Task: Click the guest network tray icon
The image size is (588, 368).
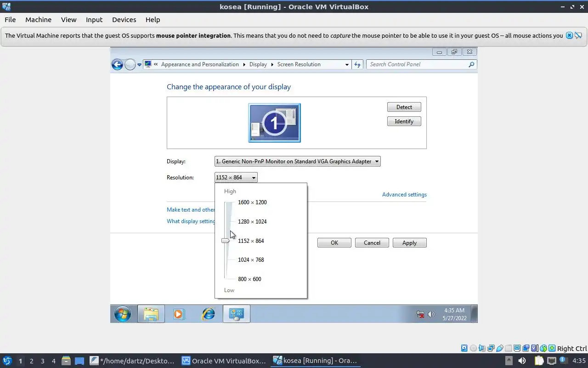Action: pos(420,315)
